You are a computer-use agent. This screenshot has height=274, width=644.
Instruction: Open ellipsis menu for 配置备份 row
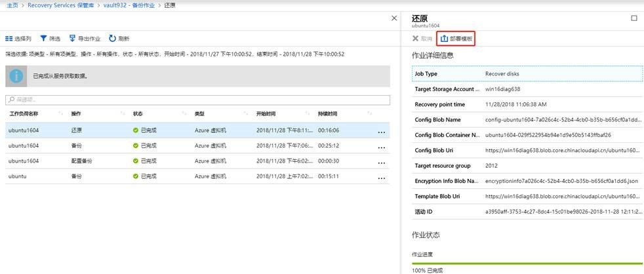(381, 162)
